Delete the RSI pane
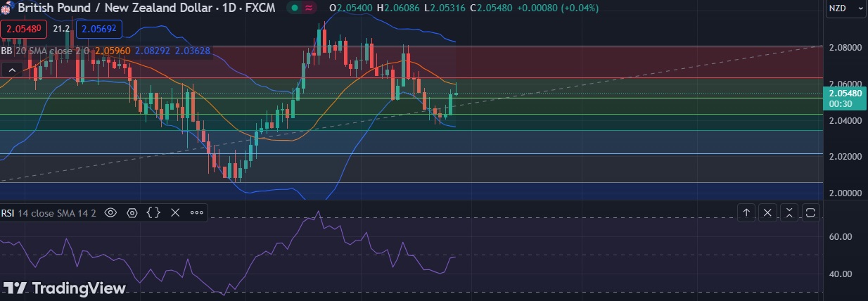868x301 pixels. pos(768,212)
